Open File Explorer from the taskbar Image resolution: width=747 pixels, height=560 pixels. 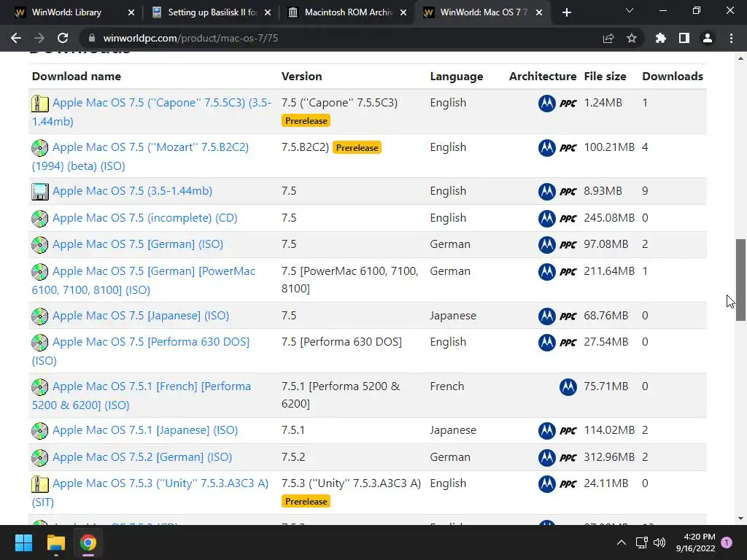55,542
